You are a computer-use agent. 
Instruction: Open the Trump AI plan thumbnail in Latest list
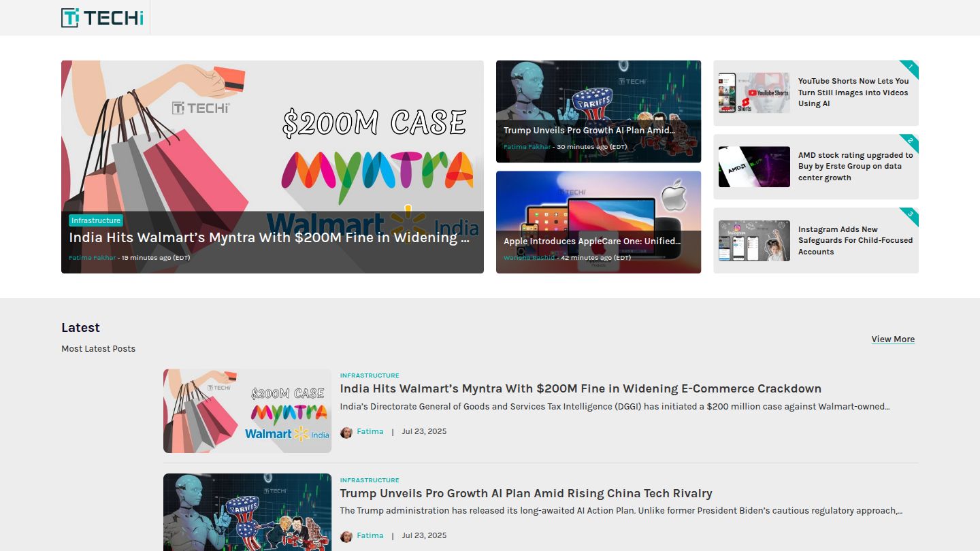pos(247,512)
